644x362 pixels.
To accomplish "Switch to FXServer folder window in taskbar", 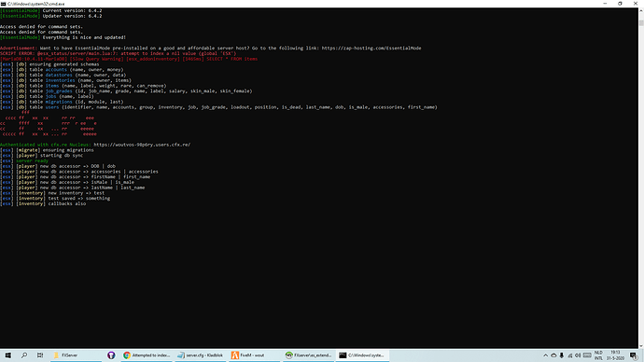I will (76, 355).
